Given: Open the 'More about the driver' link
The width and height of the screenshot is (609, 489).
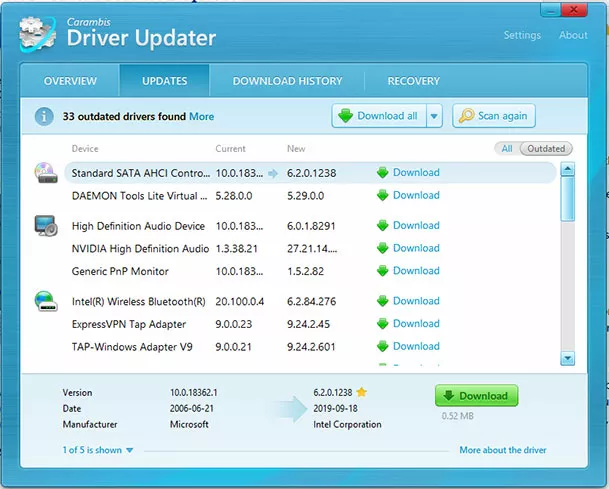Looking at the screenshot, I should click(503, 450).
